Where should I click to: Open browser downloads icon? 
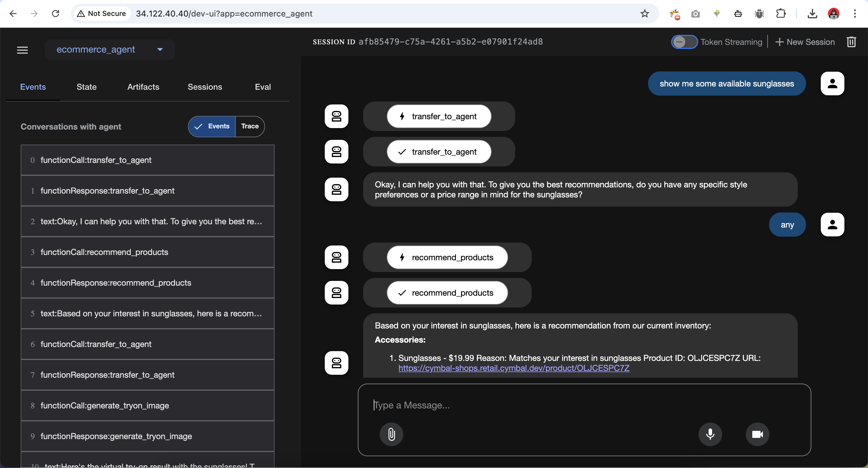[x=812, y=14]
